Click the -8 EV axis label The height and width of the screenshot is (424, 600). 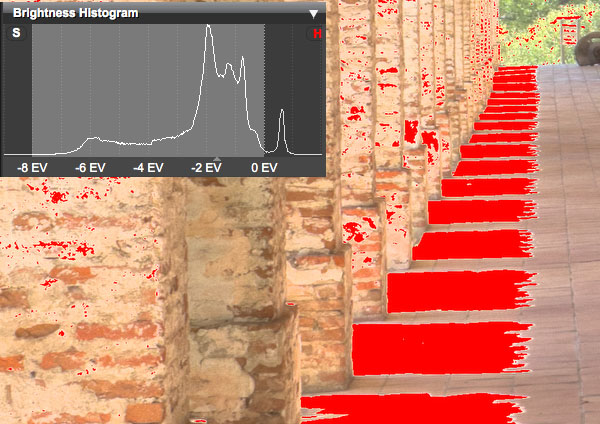(x=32, y=168)
